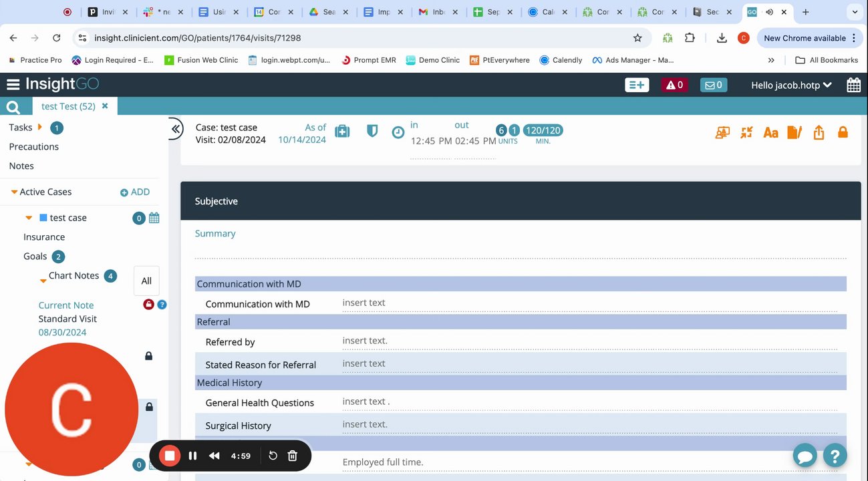Open Insurance under test case
Viewport: 868px width, 481px height.
pos(44,237)
